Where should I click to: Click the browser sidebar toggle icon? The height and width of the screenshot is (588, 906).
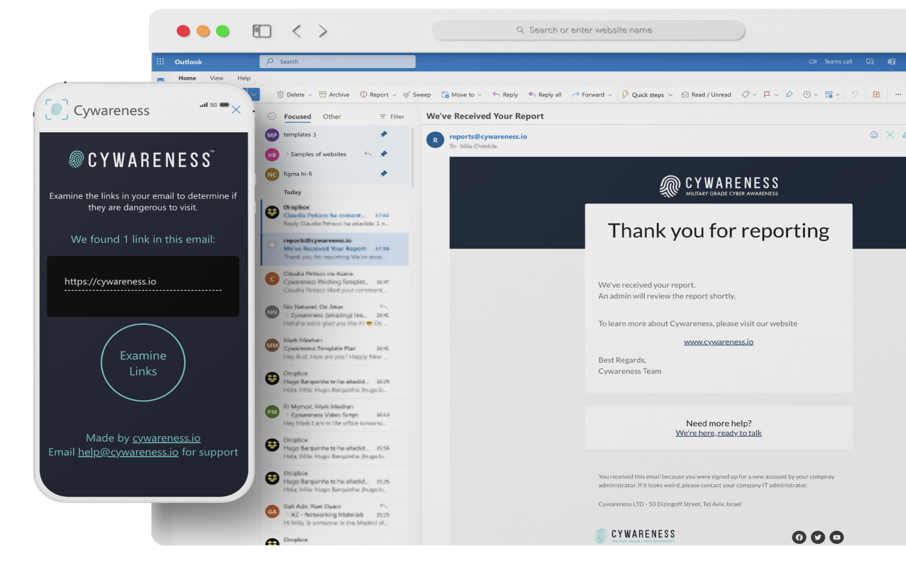click(x=262, y=31)
